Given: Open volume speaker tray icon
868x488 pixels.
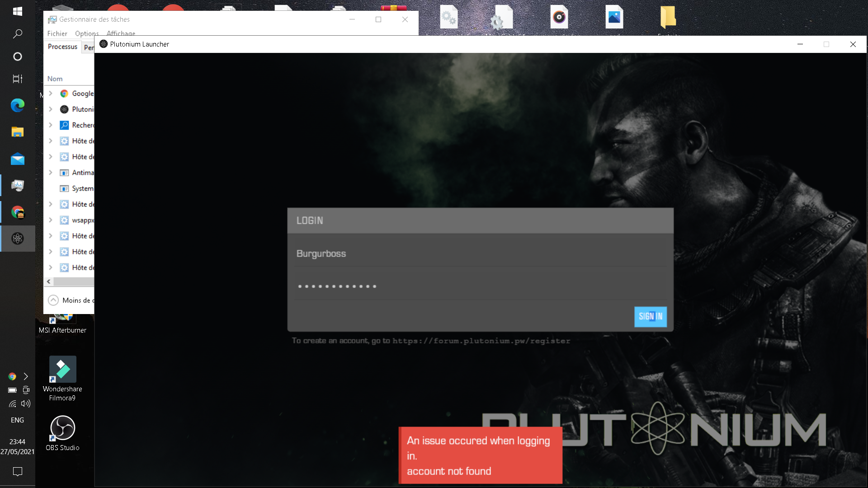Looking at the screenshot, I should tap(26, 404).
